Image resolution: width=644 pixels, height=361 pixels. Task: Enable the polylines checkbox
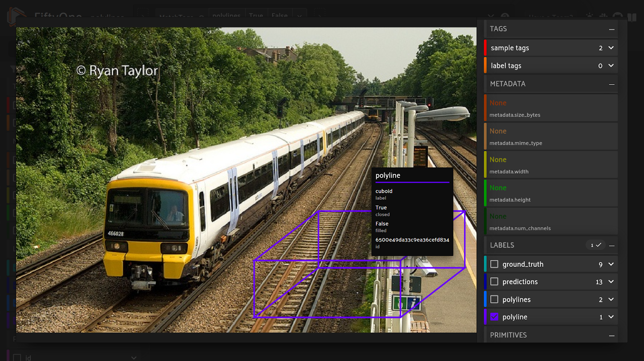tap(494, 299)
